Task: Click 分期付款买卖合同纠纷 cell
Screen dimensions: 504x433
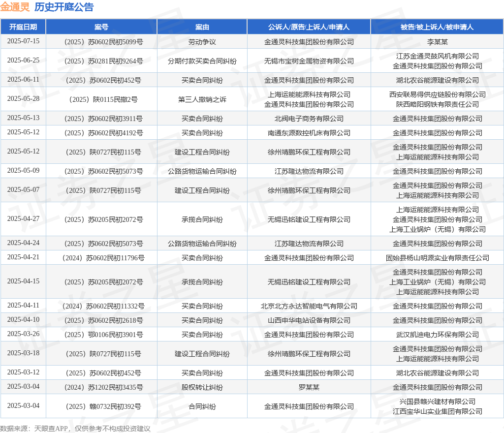Action: pos(202,61)
